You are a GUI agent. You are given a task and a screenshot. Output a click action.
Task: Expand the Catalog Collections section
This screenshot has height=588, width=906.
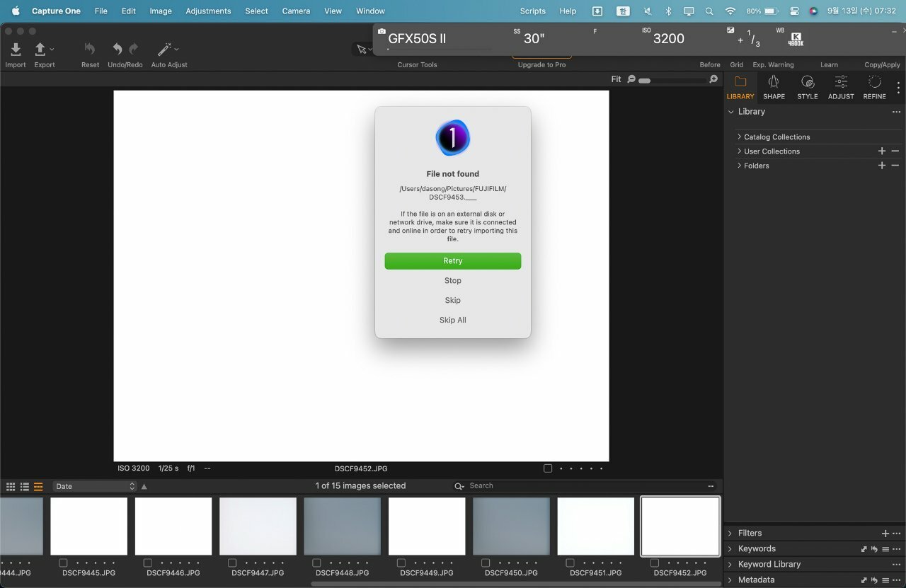739,137
